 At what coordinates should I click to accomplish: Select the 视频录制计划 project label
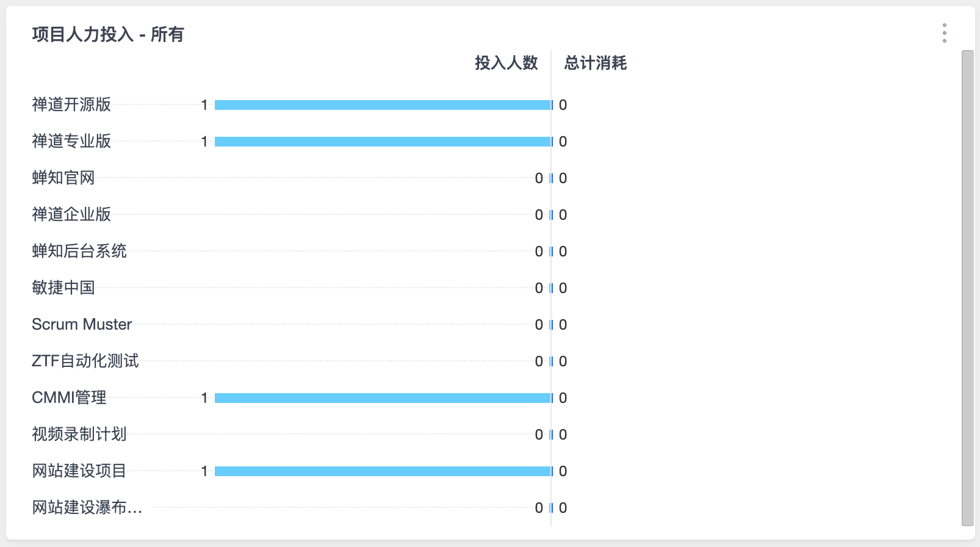(79, 434)
